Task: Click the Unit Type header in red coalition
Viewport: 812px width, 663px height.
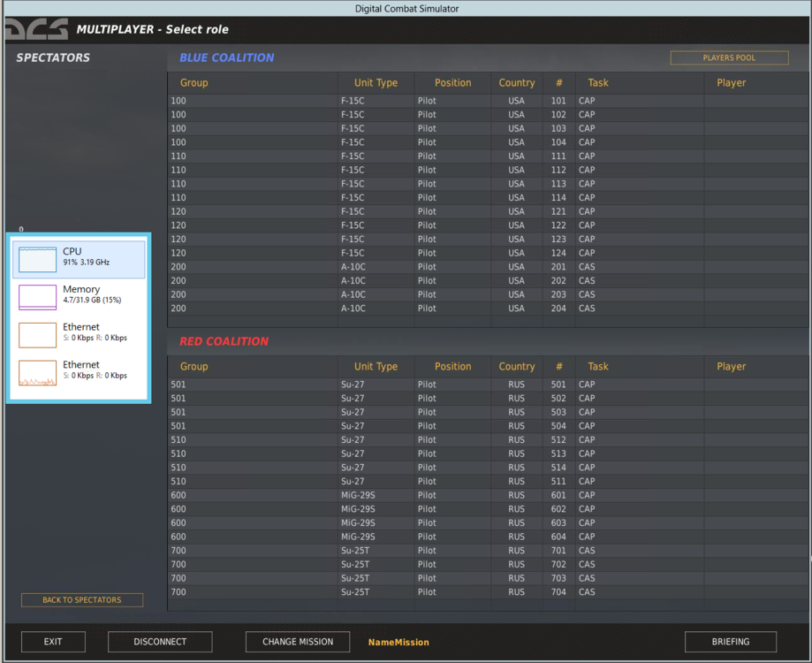Action: [x=376, y=366]
